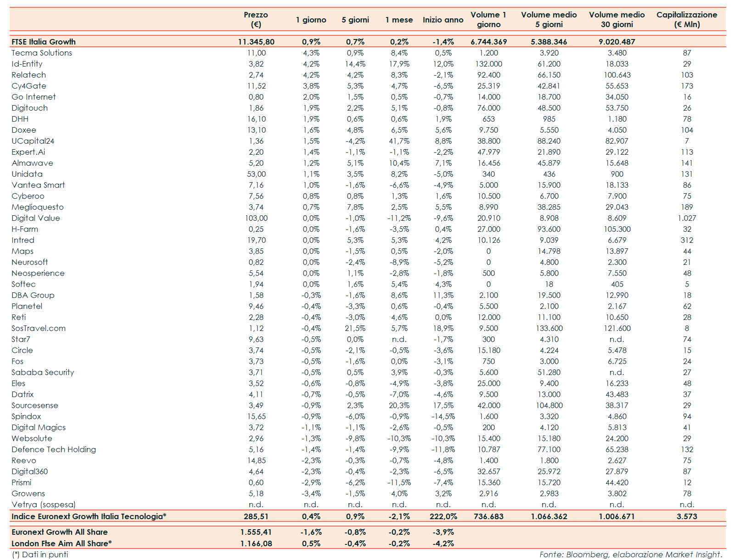Select the "Digitouch" company name
The height and width of the screenshot is (560, 734).
coord(30,108)
